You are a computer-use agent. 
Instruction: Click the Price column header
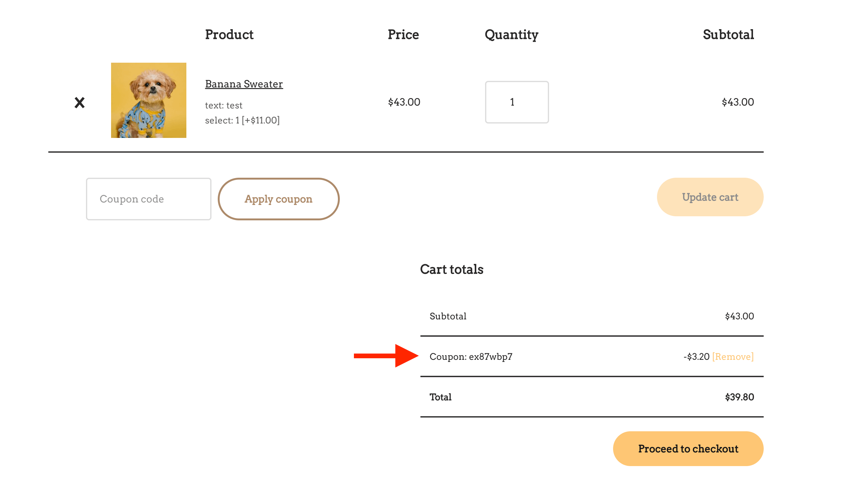(x=403, y=35)
